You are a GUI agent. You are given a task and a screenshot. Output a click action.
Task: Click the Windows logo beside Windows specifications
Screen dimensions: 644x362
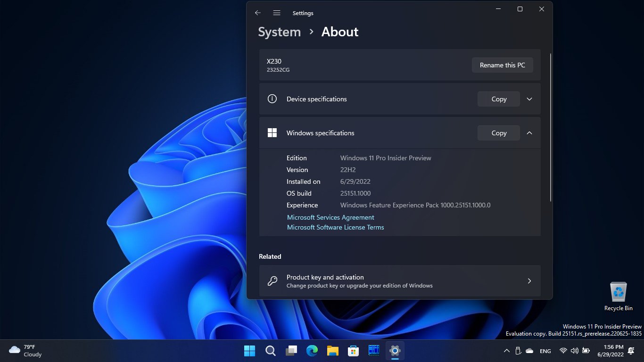(x=272, y=133)
